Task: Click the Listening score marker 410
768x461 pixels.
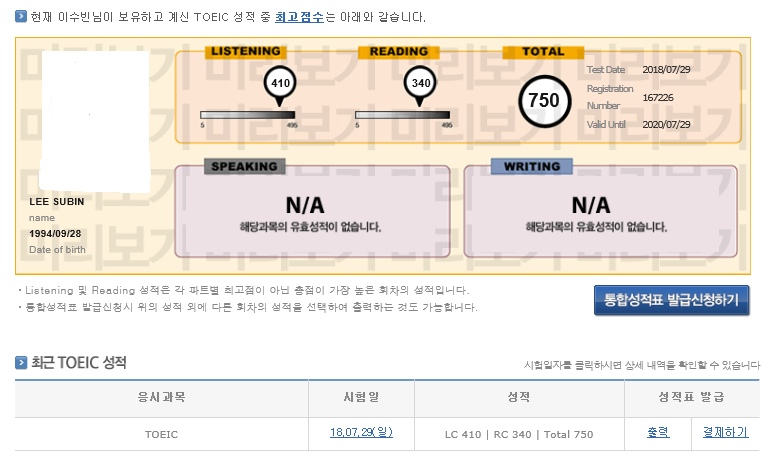Action: point(280,86)
